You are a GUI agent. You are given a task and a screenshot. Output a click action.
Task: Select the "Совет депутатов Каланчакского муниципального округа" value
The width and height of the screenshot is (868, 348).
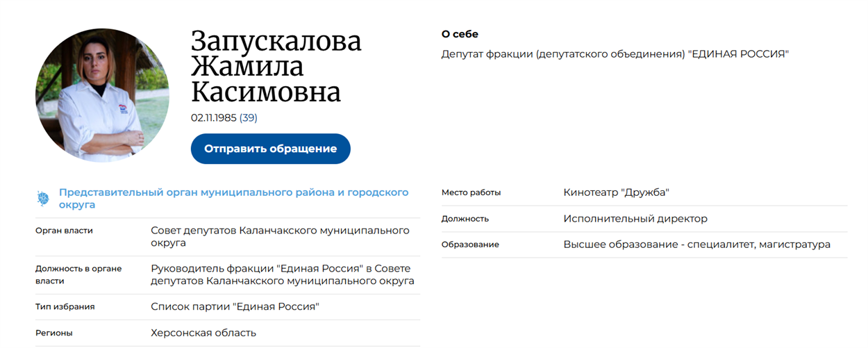[279, 236]
